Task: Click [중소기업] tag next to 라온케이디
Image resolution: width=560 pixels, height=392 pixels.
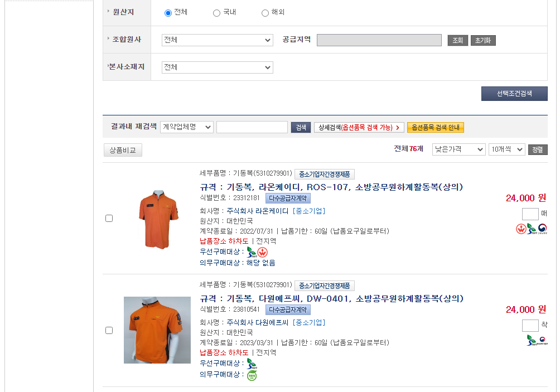Action: coord(309,211)
